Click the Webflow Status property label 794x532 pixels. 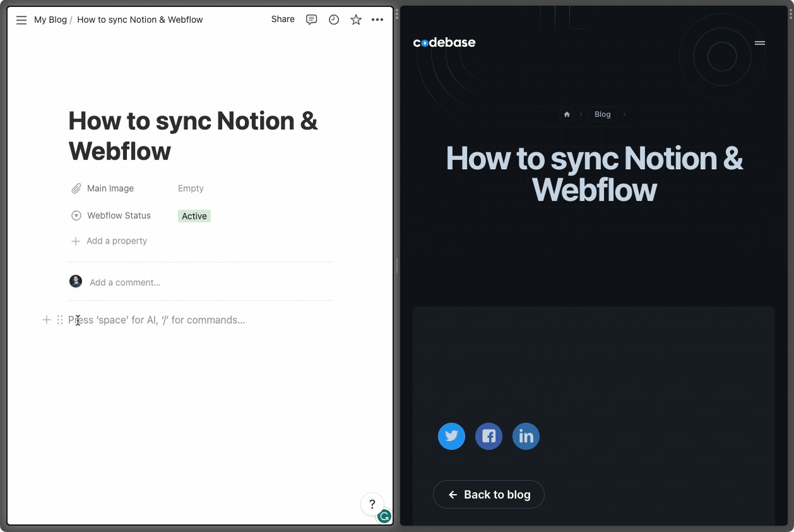click(x=119, y=215)
